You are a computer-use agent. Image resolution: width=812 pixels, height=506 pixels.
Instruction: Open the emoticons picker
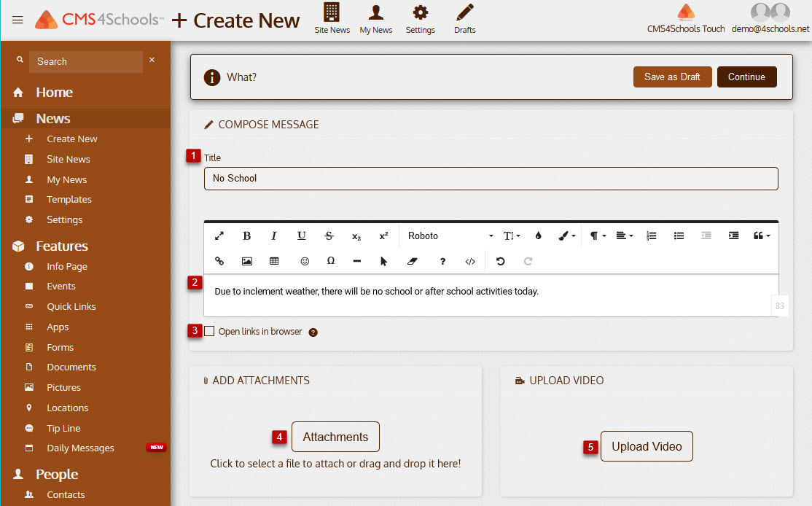[305, 261]
